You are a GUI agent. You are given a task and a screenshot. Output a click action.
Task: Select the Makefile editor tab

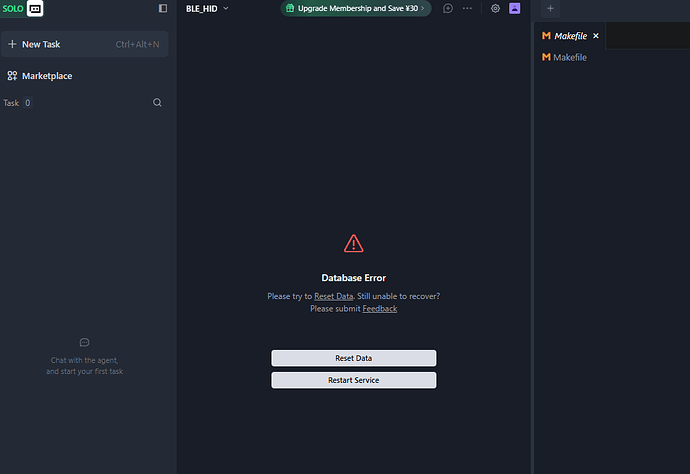[x=570, y=36]
